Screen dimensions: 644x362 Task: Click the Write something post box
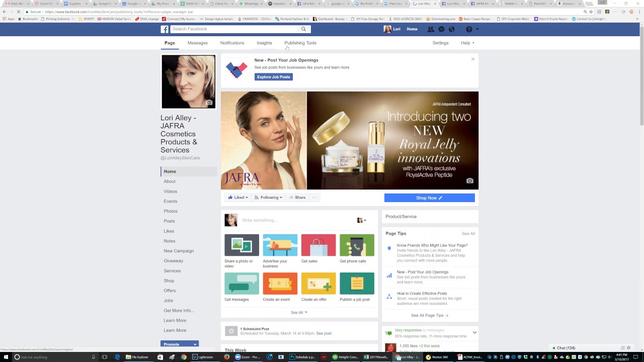click(297, 220)
